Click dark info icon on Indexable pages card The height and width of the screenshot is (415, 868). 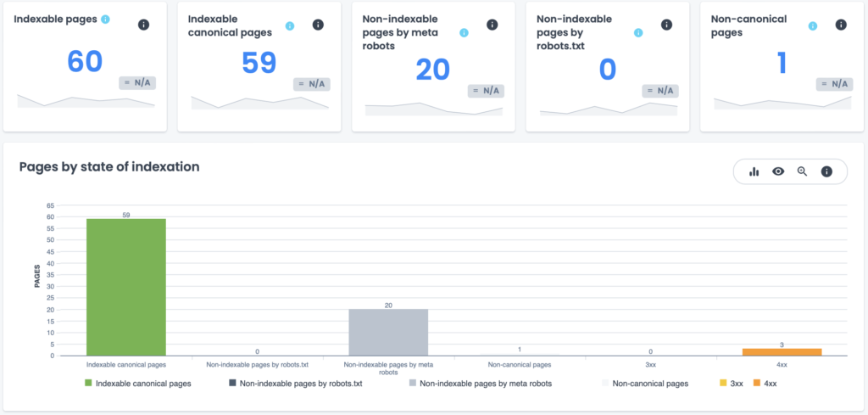point(144,25)
